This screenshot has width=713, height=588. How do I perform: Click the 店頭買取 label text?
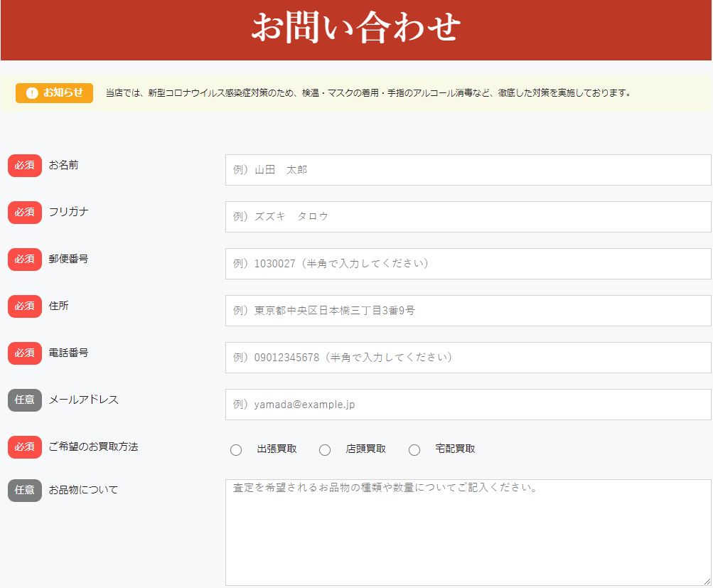(366, 449)
